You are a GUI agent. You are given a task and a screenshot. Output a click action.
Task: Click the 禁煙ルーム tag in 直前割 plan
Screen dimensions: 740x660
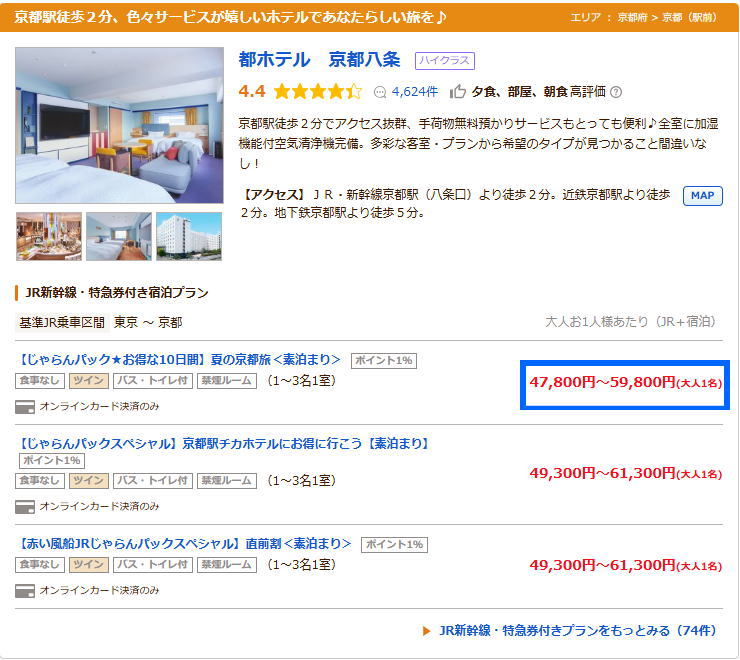click(x=227, y=565)
